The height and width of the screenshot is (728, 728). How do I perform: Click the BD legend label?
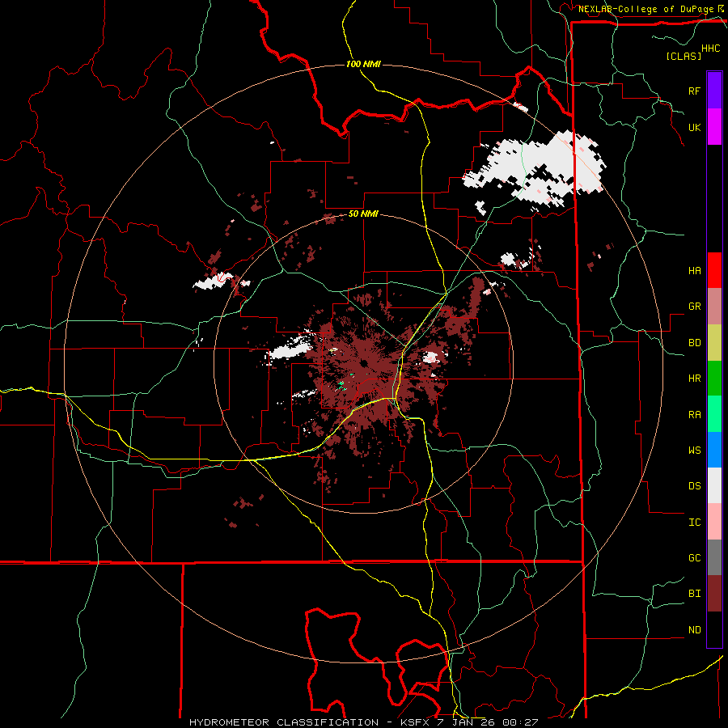(694, 343)
